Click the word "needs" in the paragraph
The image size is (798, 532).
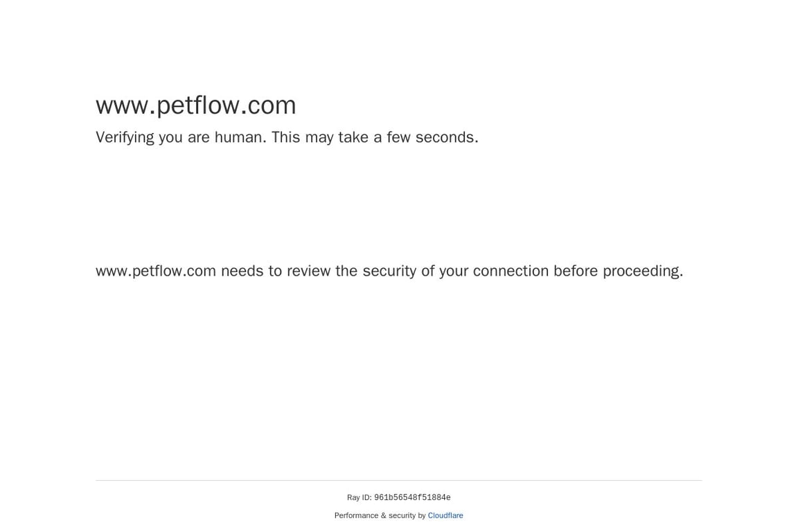[242, 271]
